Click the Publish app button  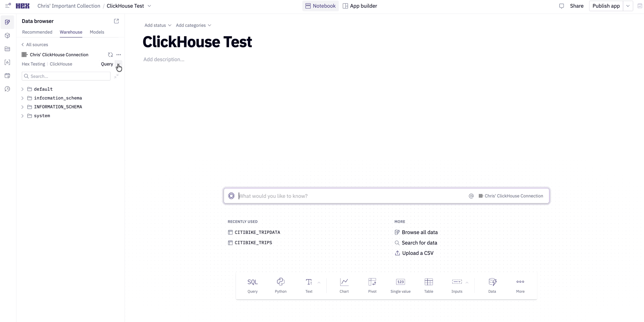pos(606,6)
